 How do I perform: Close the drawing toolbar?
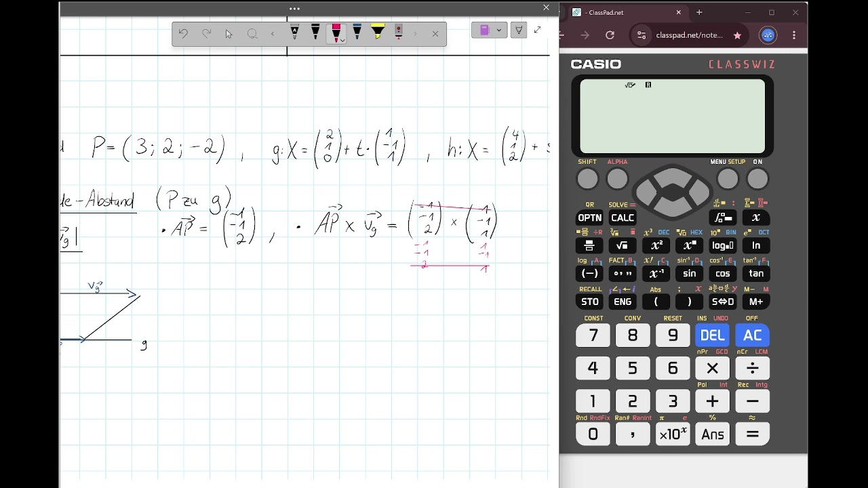click(435, 33)
